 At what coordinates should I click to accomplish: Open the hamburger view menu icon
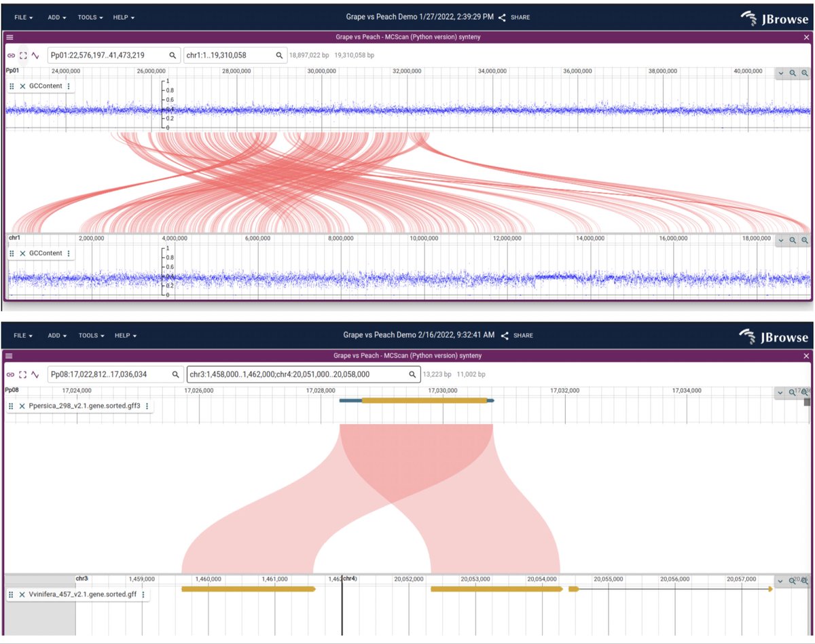point(9,37)
